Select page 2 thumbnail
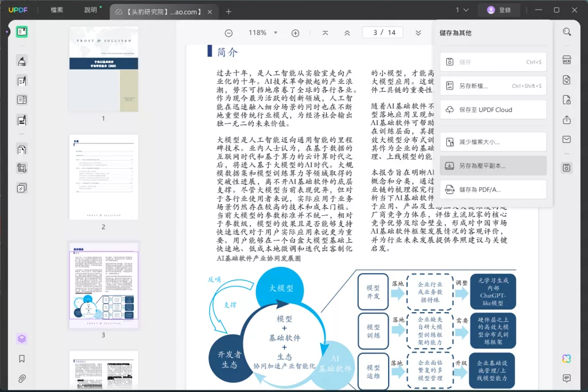The height and width of the screenshot is (392, 588). click(103, 177)
